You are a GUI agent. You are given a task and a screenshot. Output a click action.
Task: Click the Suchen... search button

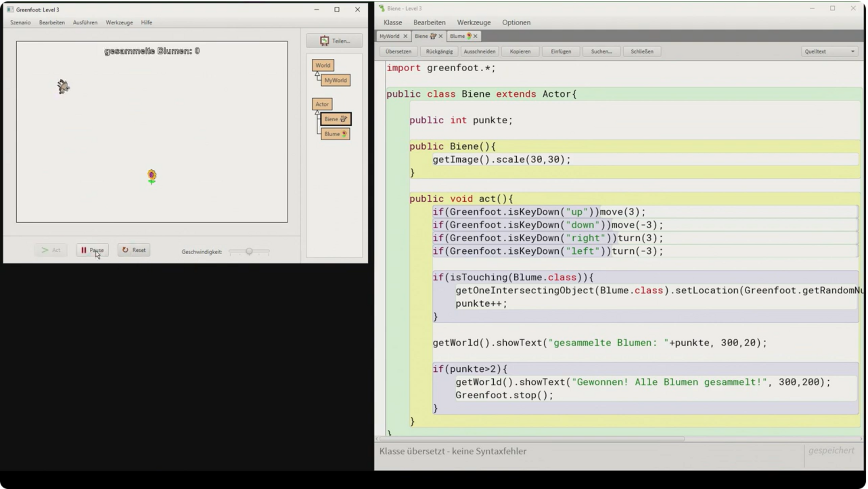coord(601,52)
